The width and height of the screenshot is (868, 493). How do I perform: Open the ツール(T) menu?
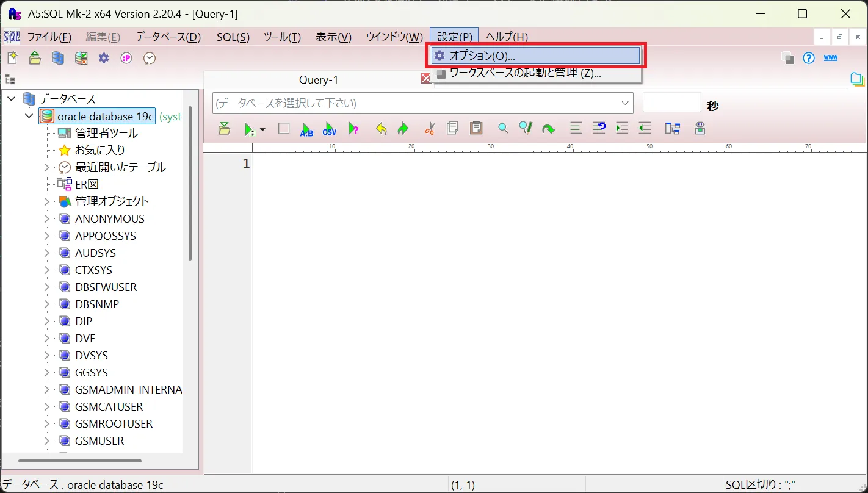tap(282, 37)
